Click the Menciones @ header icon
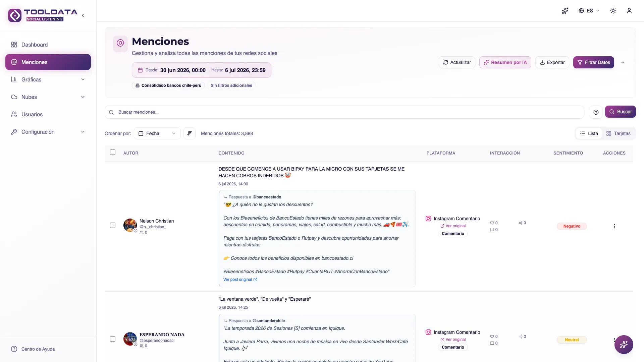Screen dimensions: 644x362 point(120,43)
